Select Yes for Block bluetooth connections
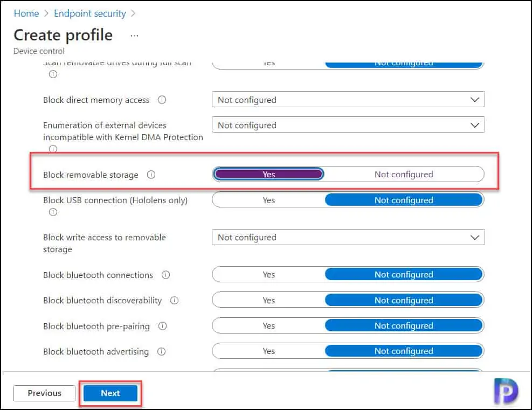The image size is (532, 410). pyautogui.click(x=268, y=275)
